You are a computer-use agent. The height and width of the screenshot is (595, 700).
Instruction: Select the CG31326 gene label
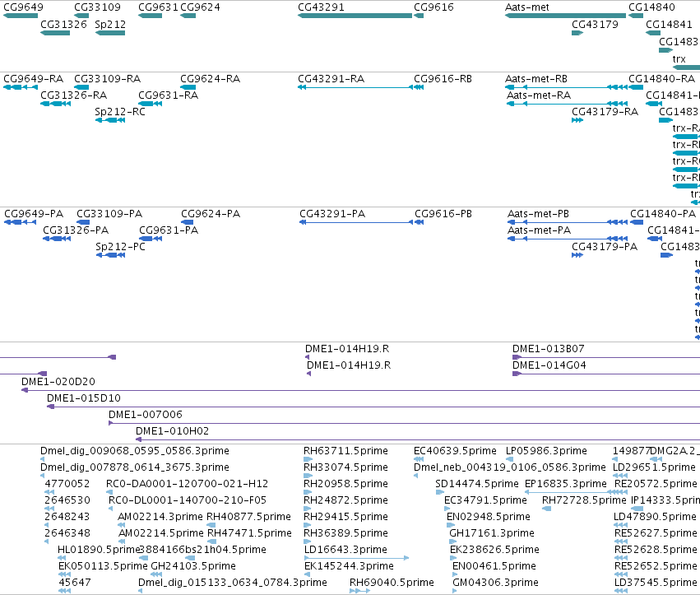(63, 24)
